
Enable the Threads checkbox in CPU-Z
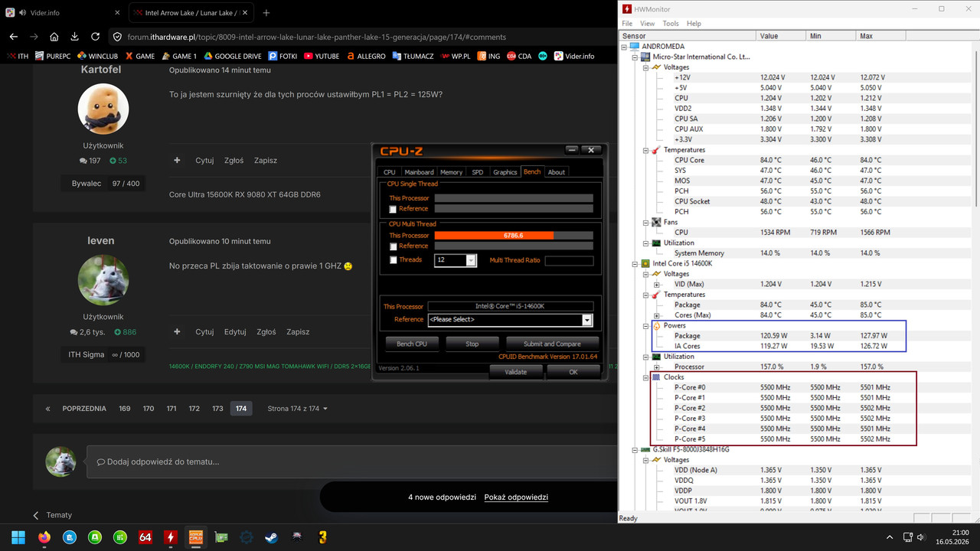(x=393, y=260)
